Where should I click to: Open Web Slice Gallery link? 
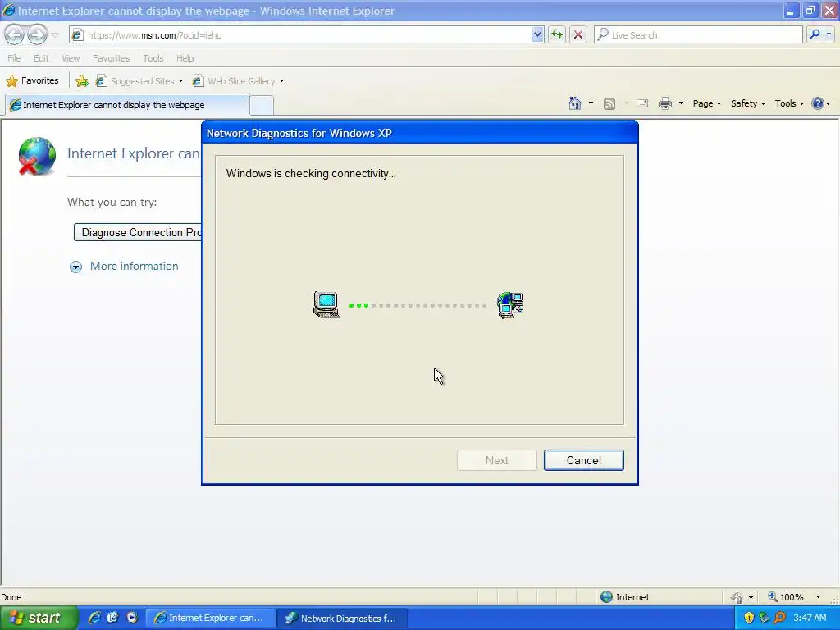coord(234,81)
